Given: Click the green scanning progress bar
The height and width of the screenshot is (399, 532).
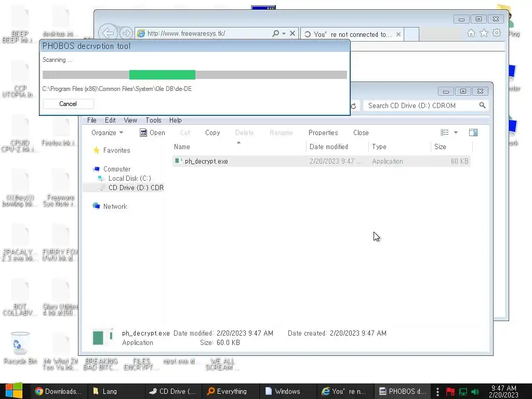Looking at the screenshot, I should click(x=162, y=75).
